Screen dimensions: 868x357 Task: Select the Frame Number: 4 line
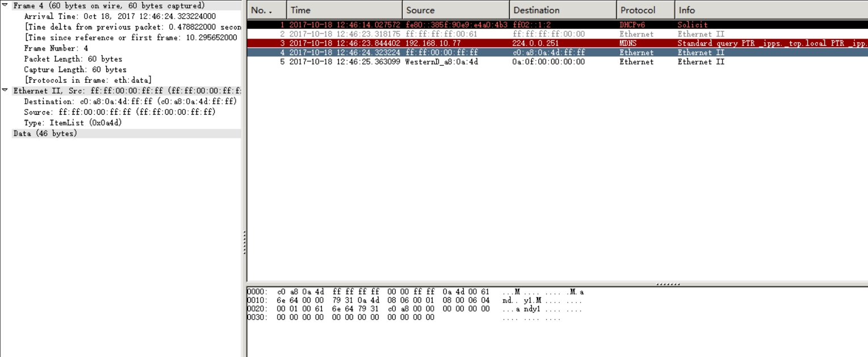(56, 48)
